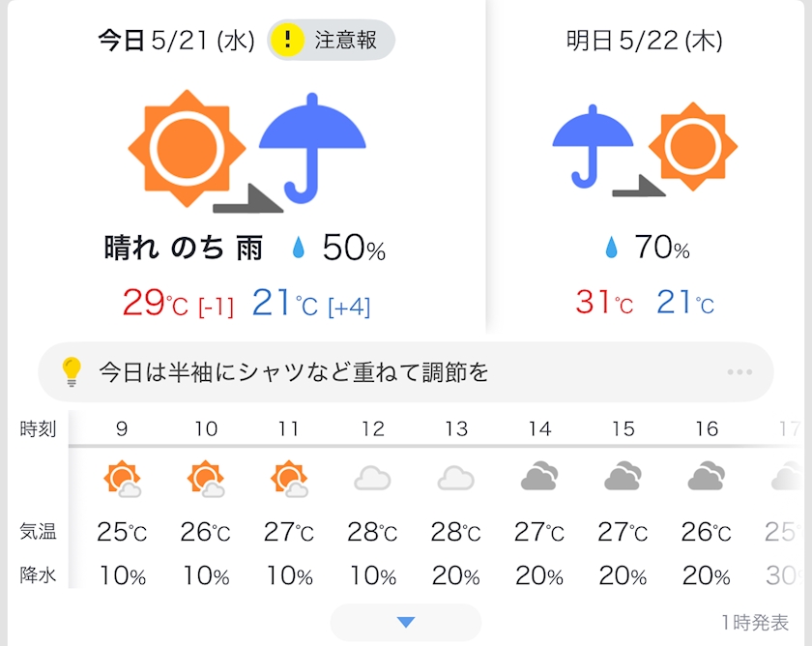Click today's high temperature 29°C
The image size is (812, 646).
tap(155, 304)
